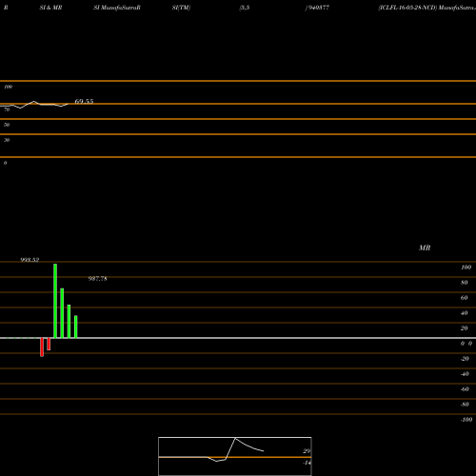Click the MR axis label 40

465,313
